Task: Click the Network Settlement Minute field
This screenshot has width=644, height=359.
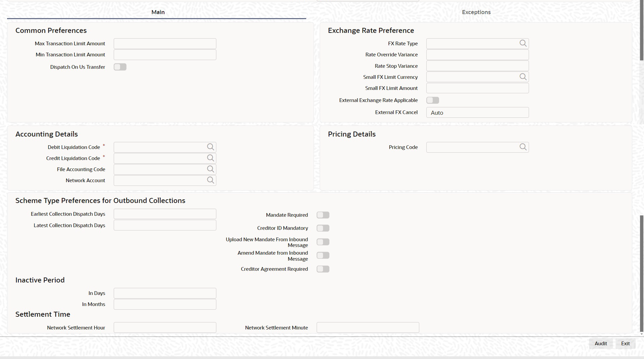Action: 368,327
